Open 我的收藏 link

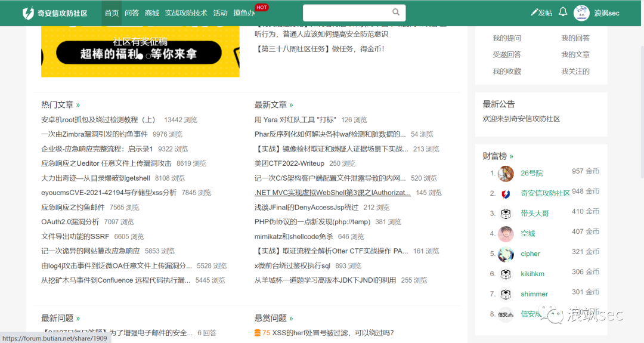[507, 72]
